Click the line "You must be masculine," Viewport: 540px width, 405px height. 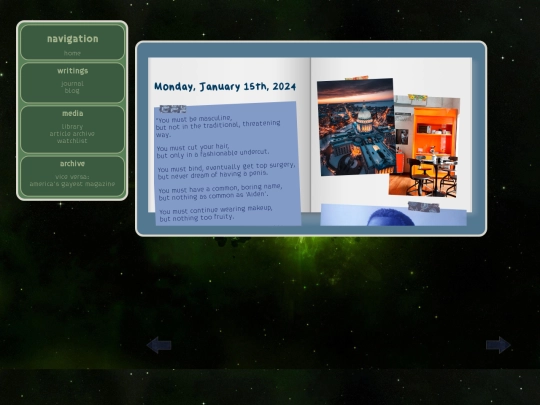tap(194, 119)
